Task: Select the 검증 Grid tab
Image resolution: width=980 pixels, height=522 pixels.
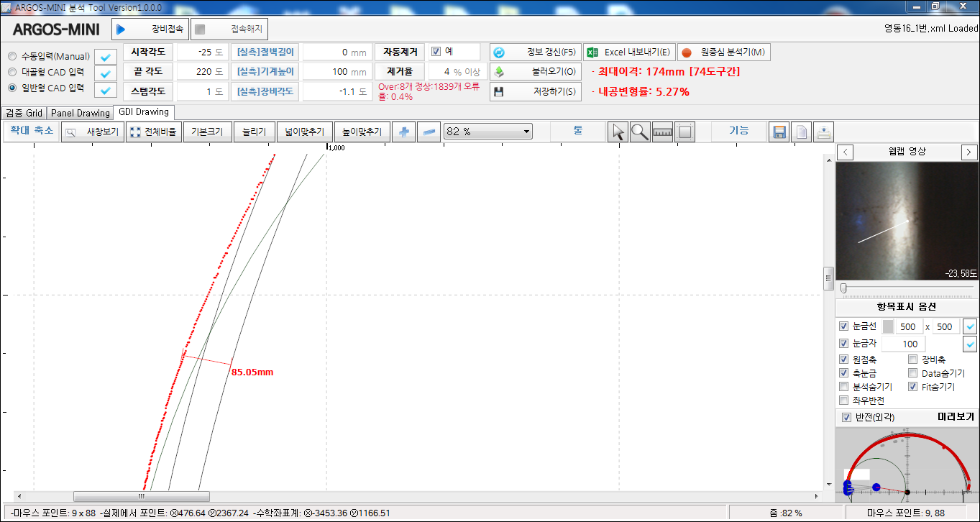Action: pyautogui.click(x=23, y=112)
